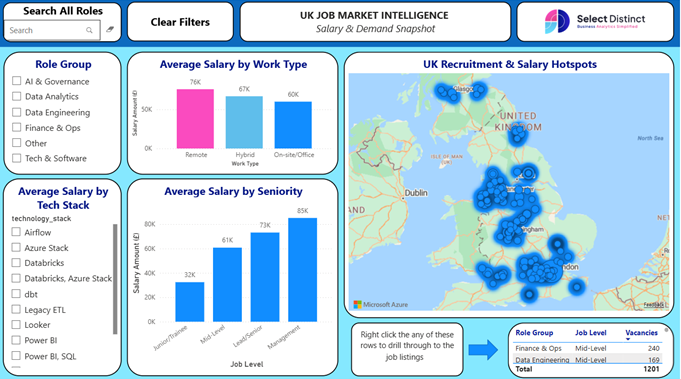The width and height of the screenshot is (681, 379).
Task: Click the Dublin label on the map
Action: coord(416,192)
